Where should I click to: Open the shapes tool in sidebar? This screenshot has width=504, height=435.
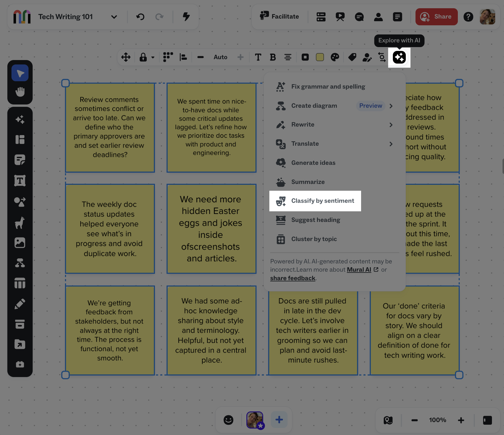click(x=20, y=202)
